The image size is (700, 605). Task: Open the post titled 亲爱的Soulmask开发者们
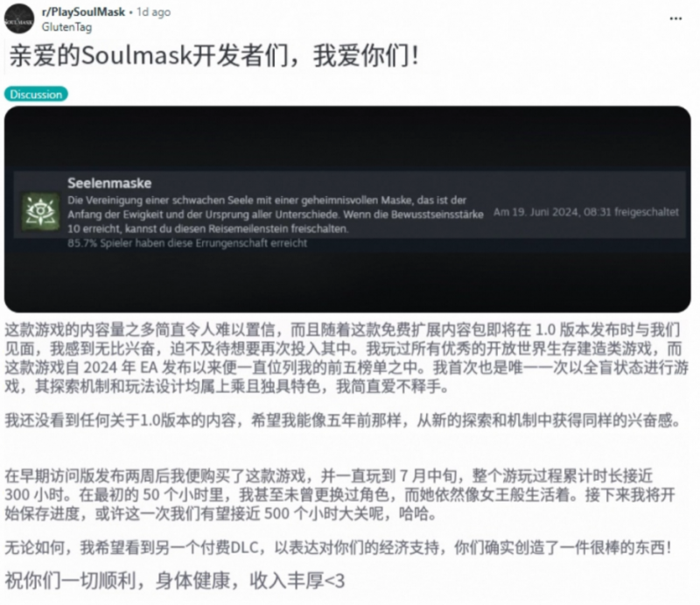tap(213, 56)
